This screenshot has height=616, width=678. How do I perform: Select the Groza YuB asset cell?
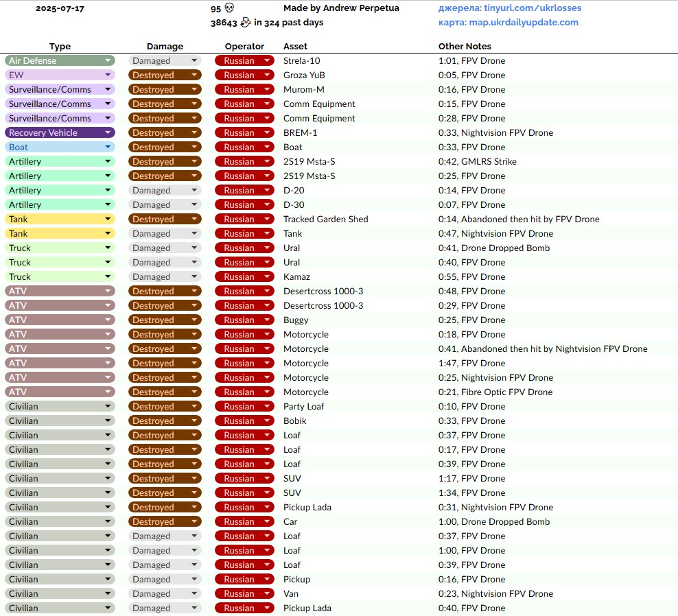tap(304, 75)
